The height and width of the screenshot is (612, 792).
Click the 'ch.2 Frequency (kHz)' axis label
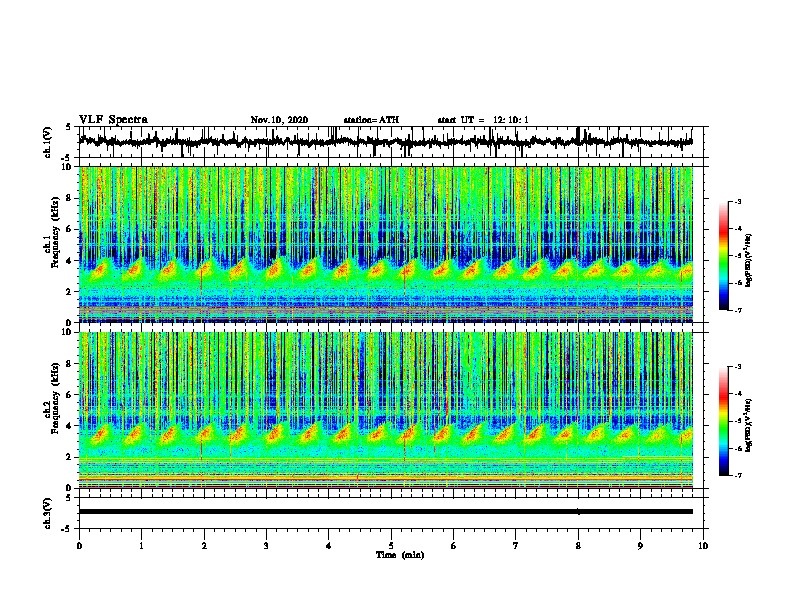[52, 398]
